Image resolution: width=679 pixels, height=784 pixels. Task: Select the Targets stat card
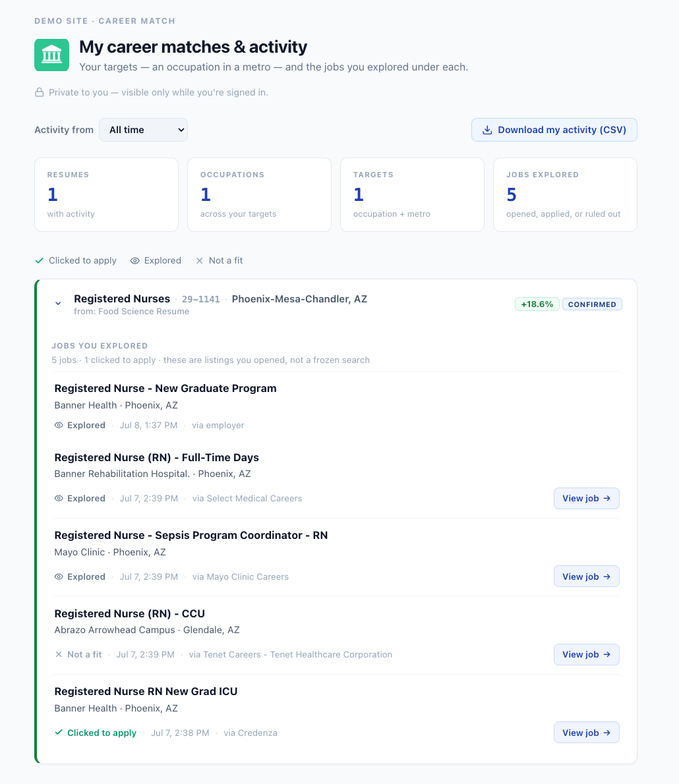click(x=412, y=195)
